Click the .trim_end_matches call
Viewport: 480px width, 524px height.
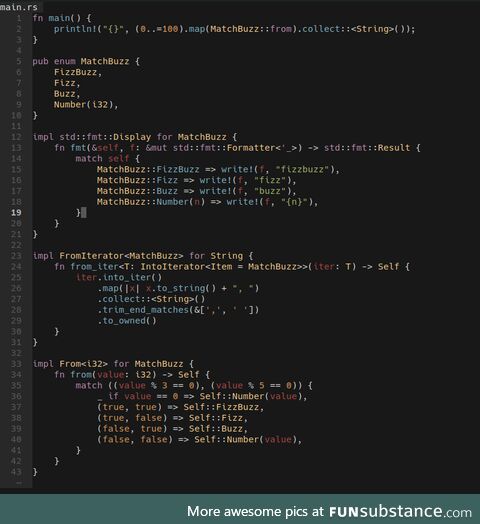[178, 310]
